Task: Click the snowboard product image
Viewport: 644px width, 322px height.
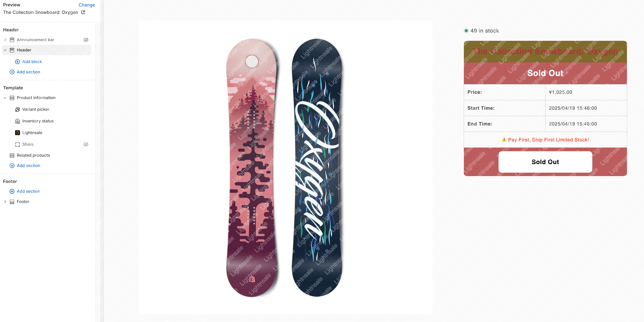Action: pos(285,167)
